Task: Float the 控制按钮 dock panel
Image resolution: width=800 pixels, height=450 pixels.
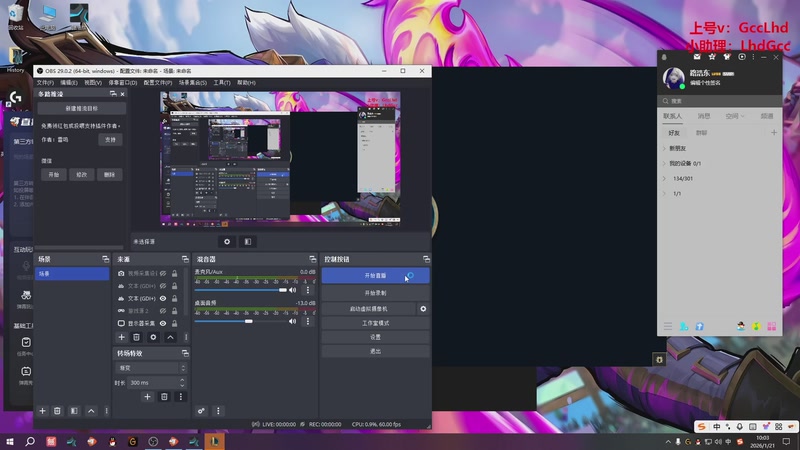Action: pos(426,259)
